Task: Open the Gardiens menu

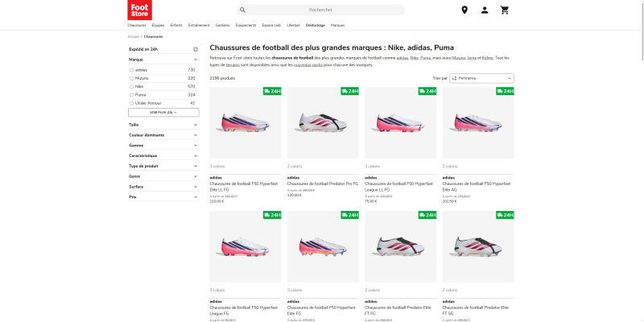Action: [x=223, y=26]
